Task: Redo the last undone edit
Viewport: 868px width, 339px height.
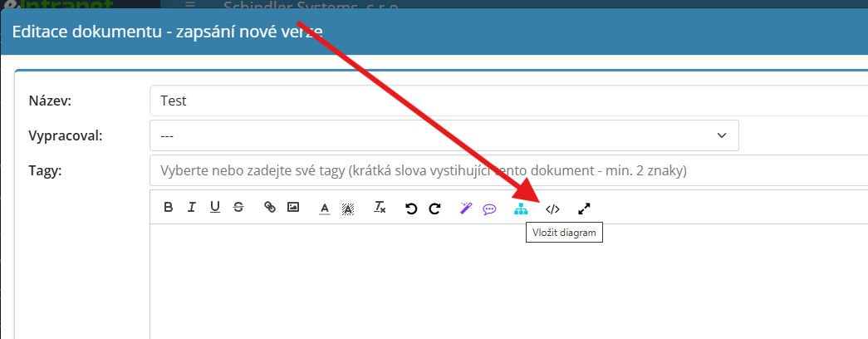Action: click(434, 209)
